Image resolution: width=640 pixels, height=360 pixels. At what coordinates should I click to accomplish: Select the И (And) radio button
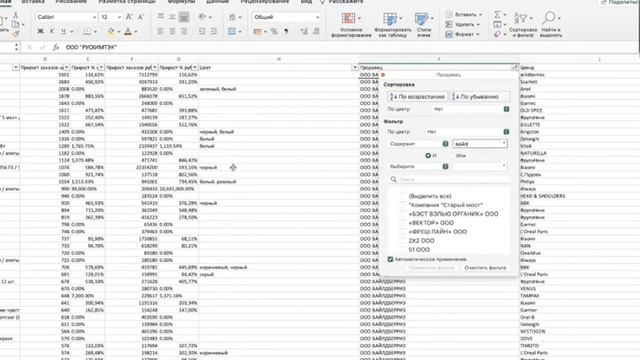428,156
